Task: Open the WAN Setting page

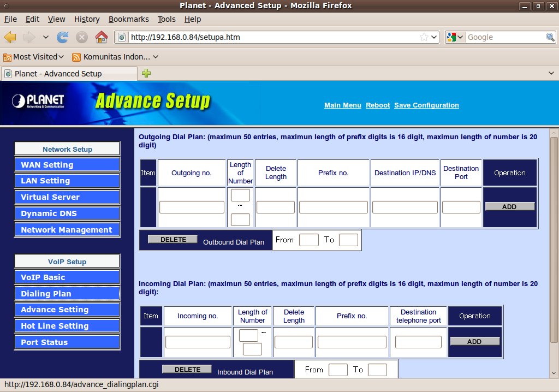Action: [x=67, y=165]
